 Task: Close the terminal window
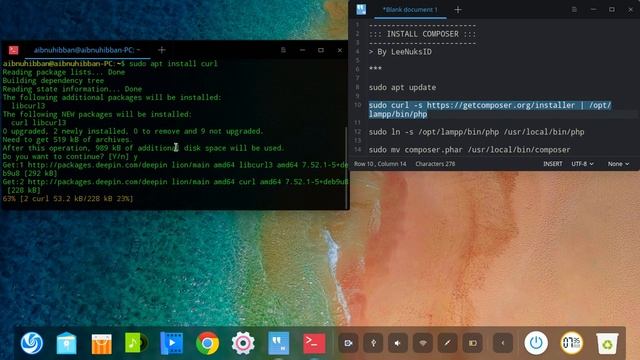pos(340,50)
